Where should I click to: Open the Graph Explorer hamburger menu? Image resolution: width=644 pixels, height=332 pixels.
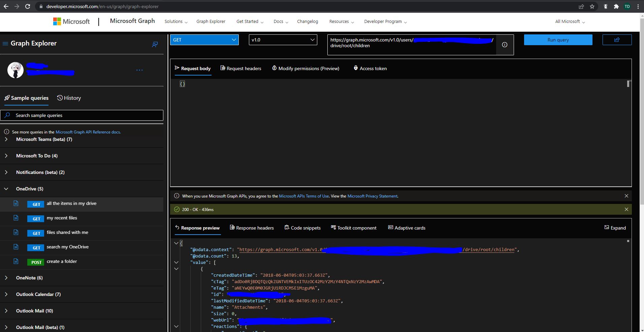(5, 43)
